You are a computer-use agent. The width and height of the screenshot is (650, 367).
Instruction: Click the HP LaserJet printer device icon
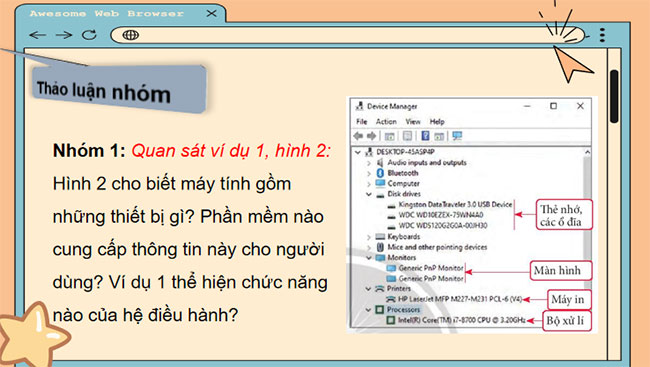click(x=391, y=299)
